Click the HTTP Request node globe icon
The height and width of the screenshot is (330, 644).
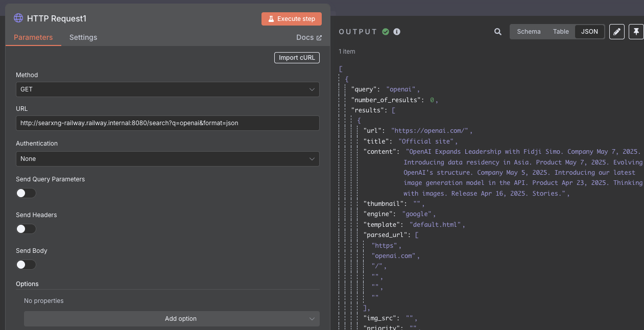coord(18,18)
